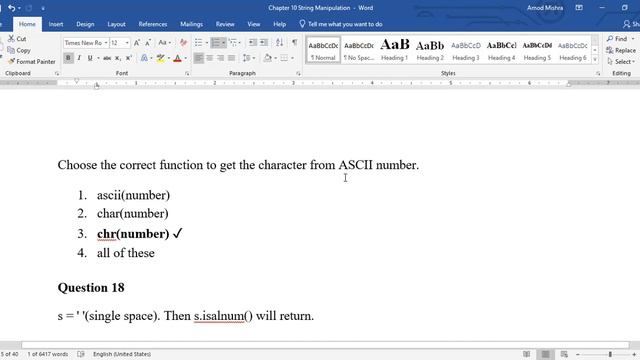Clear all formatting icon
The width and height of the screenshot is (640, 360).
click(183, 42)
